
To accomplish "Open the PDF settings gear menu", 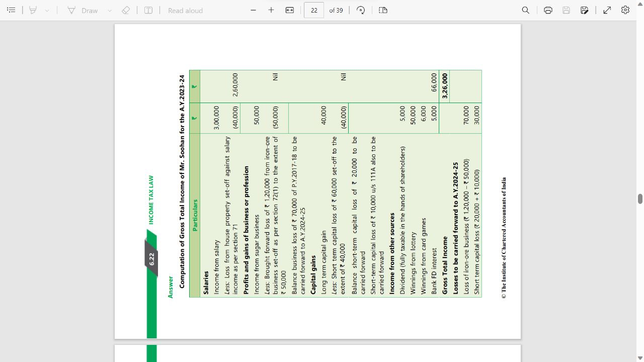I will point(625,10).
